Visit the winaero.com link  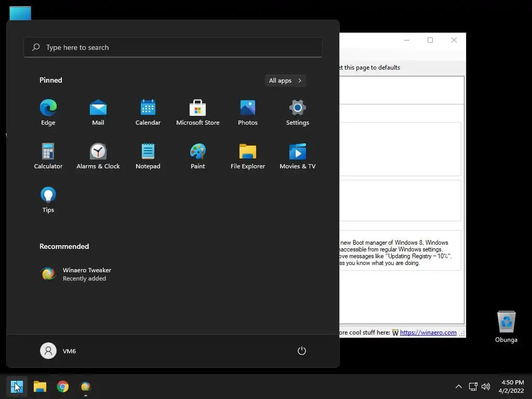(x=428, y=332)
